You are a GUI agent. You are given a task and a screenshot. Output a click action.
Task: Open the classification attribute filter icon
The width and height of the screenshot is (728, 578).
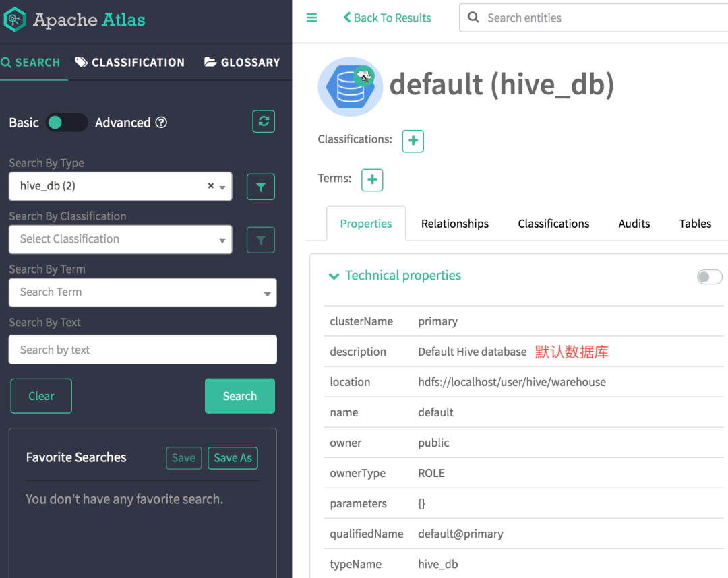coord(260,240)
